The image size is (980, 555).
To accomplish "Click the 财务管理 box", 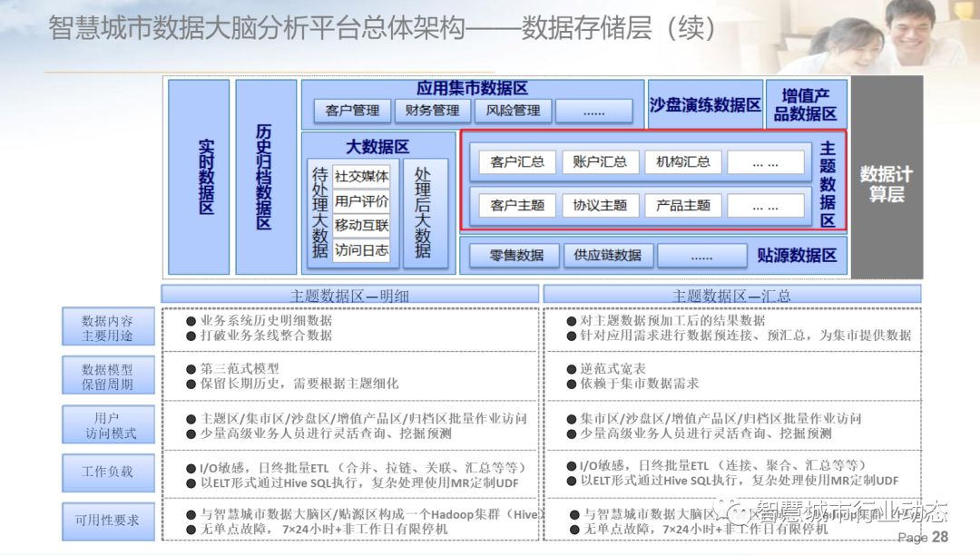I will click(432, 111).
